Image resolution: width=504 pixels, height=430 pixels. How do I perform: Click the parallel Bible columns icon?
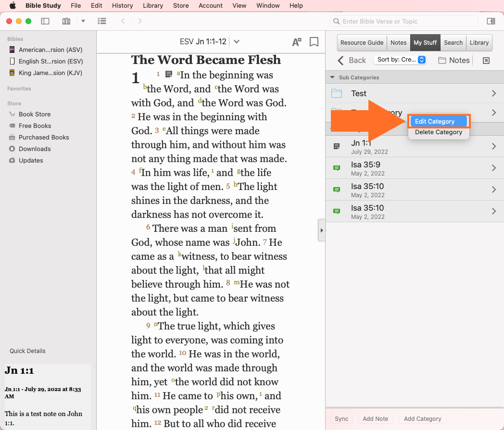(66, 21)
